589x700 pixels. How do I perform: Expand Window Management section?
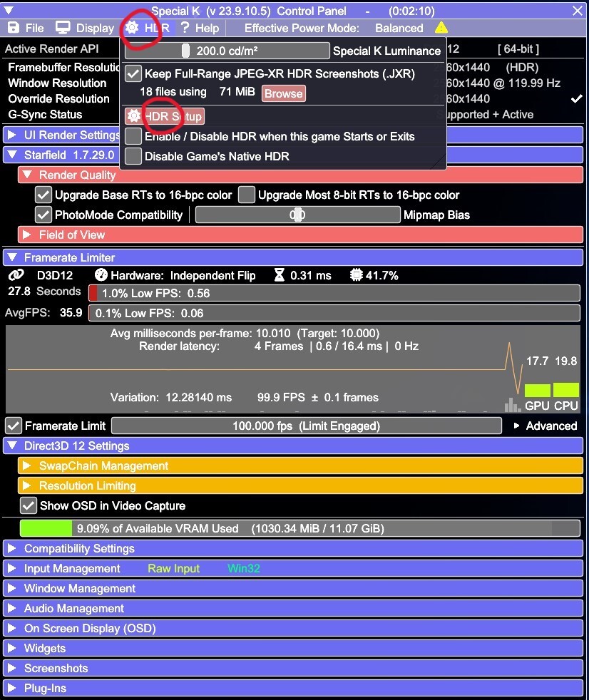[293, 588]
